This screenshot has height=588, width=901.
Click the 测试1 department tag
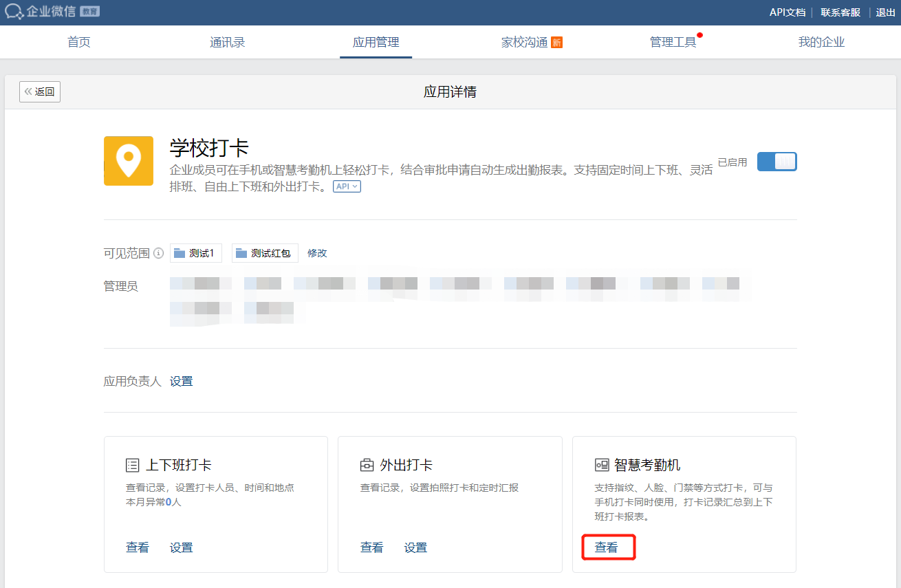196,253
